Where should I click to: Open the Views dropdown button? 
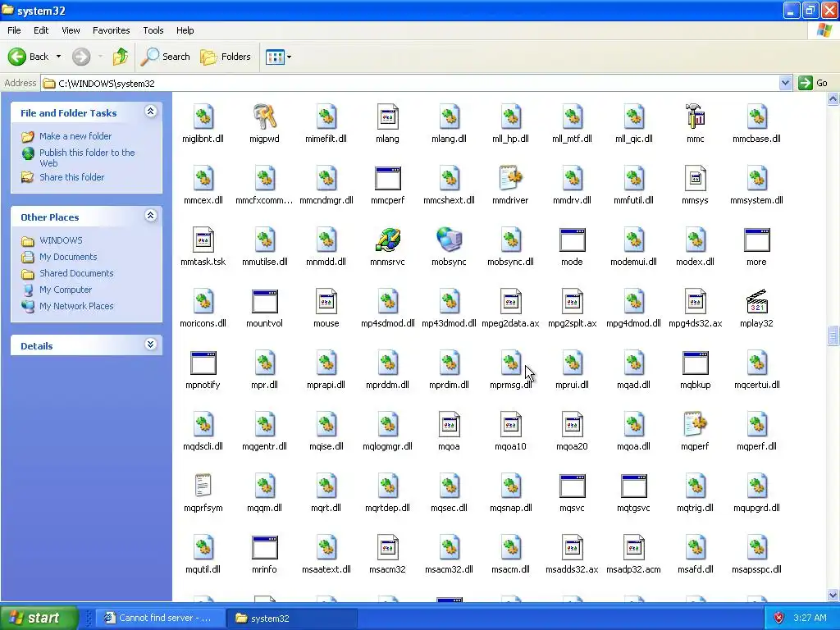279,57
